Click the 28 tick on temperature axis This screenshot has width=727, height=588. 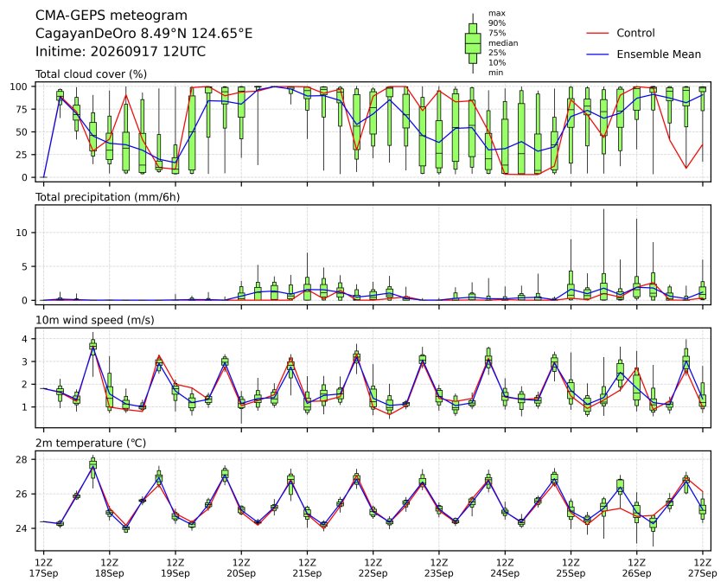[x=22, y=459]
